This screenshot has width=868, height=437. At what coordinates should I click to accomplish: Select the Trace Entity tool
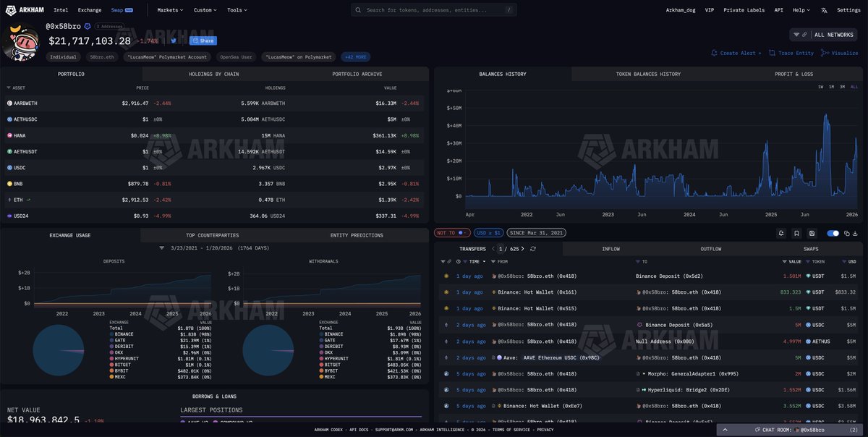(792, 53)
